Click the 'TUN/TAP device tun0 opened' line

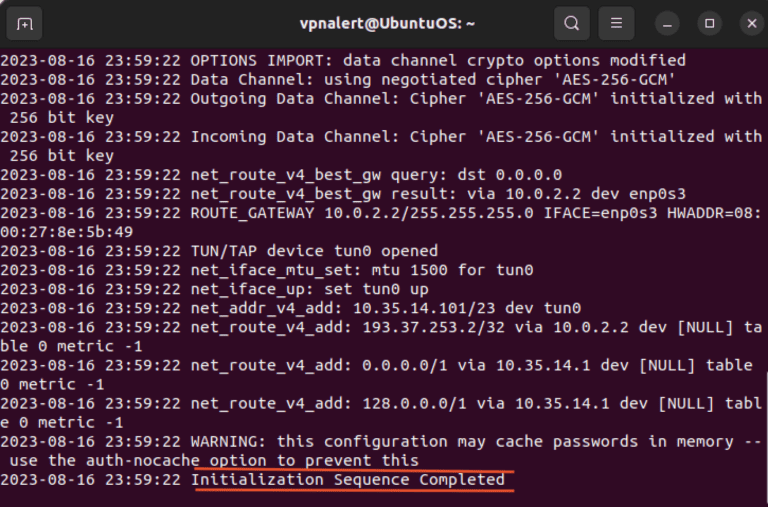[314, 251]
